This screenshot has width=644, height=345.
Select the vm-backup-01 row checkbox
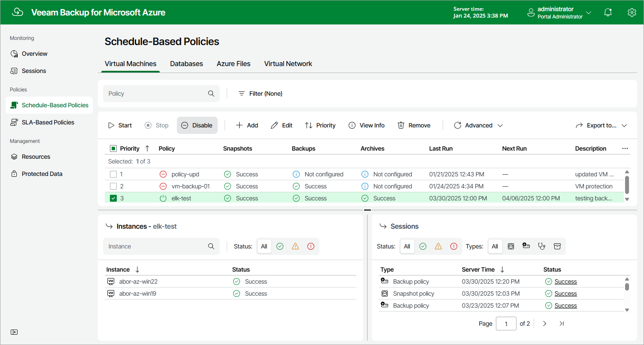113,186
